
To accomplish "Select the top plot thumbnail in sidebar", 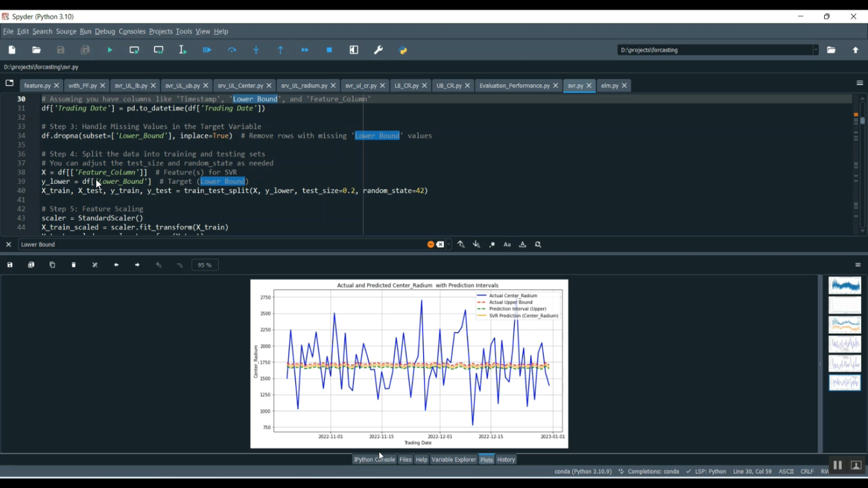I will 844,286.
